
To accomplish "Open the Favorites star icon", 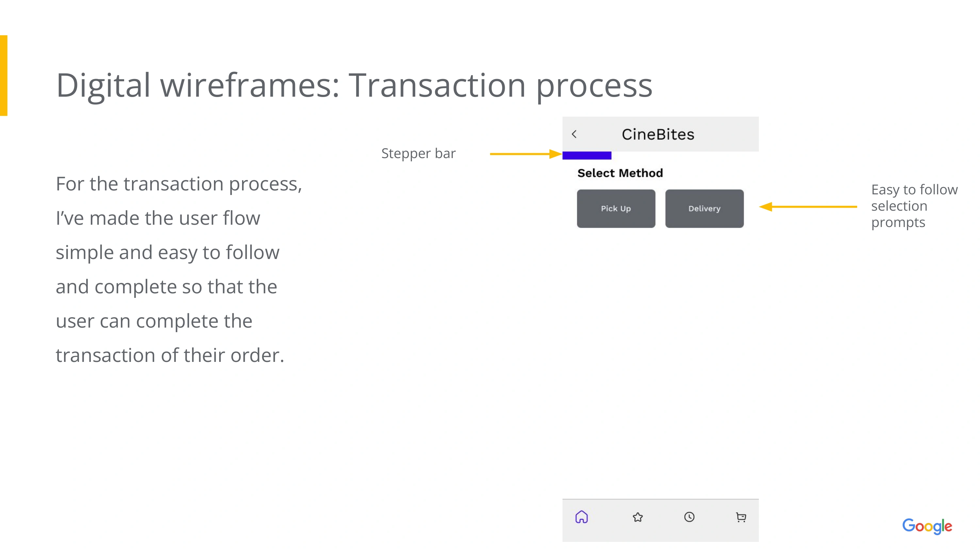I will coord(638,517).
